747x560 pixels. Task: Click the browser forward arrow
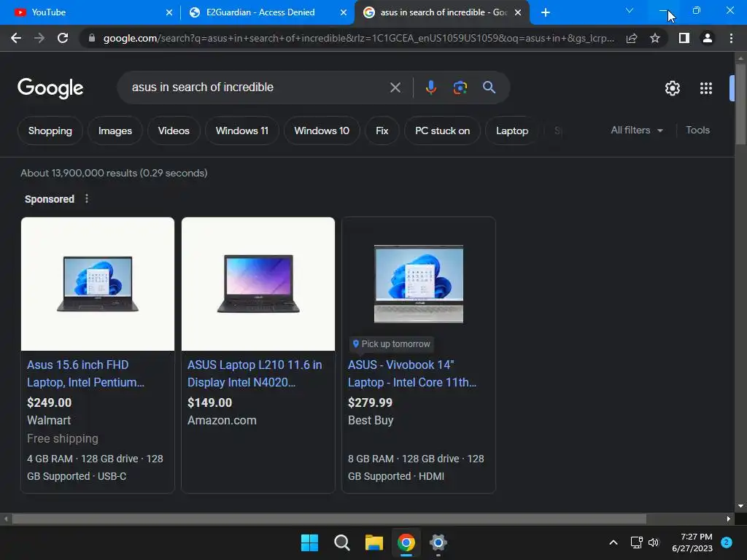[x=39, y=38]
